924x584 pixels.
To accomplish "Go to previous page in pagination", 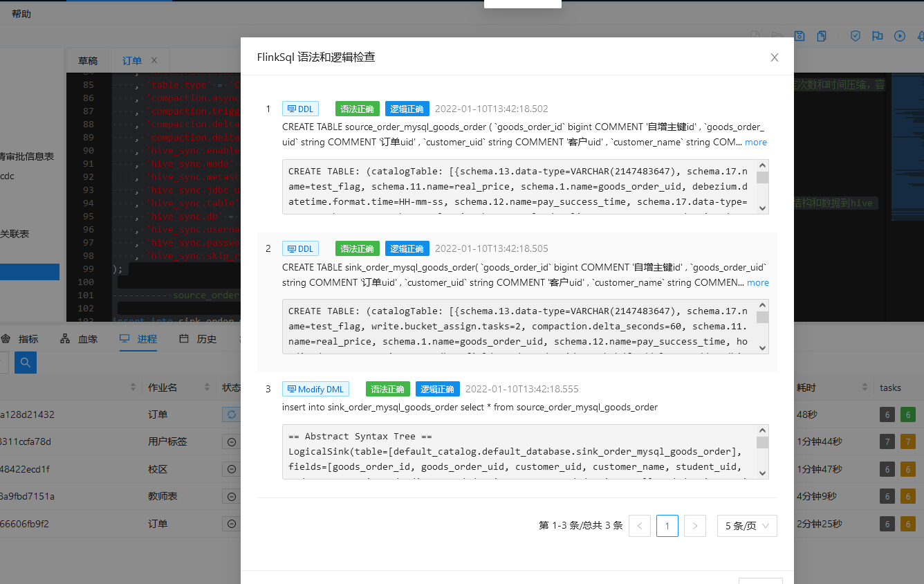I will pos(639,526).
